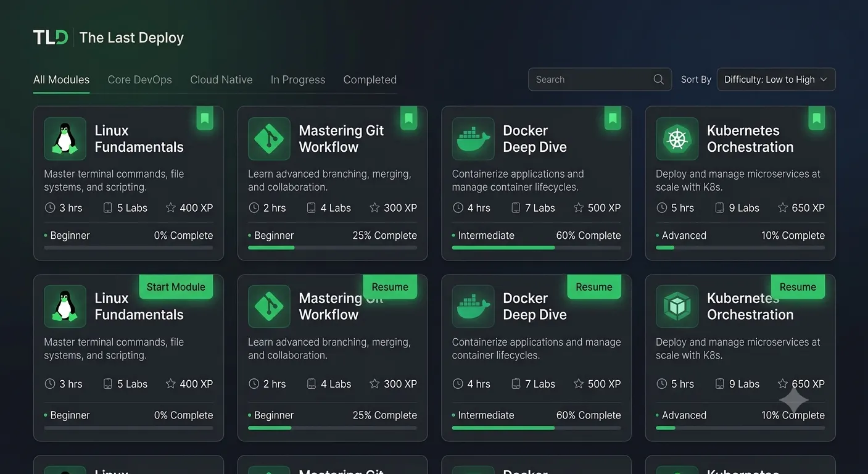Click "60% Complete" on the Docker card with Resume
868x474 pixels.
click(x=589, y=415)
